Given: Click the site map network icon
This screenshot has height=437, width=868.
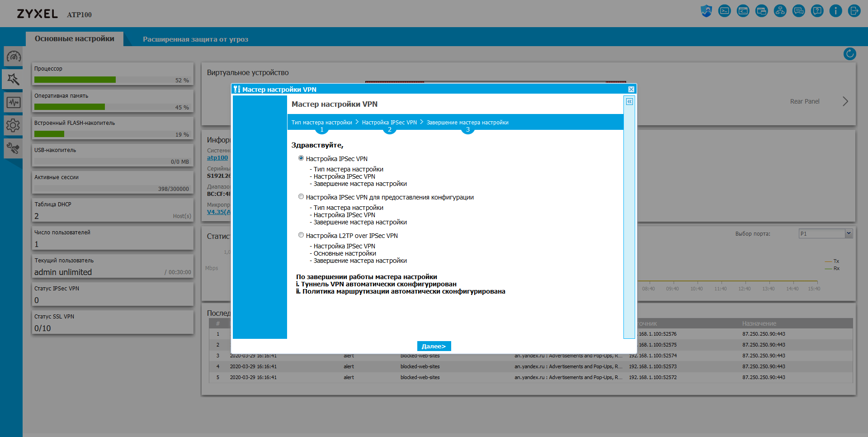Looking at the screenshot, I should tap(780, 11).
